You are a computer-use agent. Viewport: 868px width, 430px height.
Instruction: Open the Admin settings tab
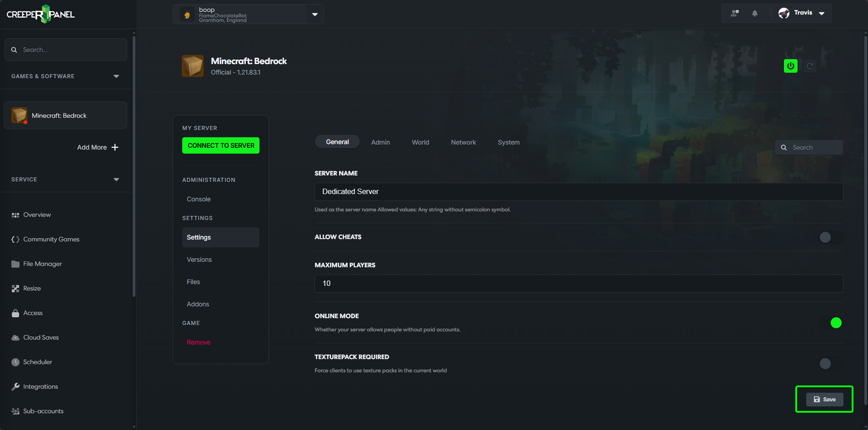pos(380,142)
